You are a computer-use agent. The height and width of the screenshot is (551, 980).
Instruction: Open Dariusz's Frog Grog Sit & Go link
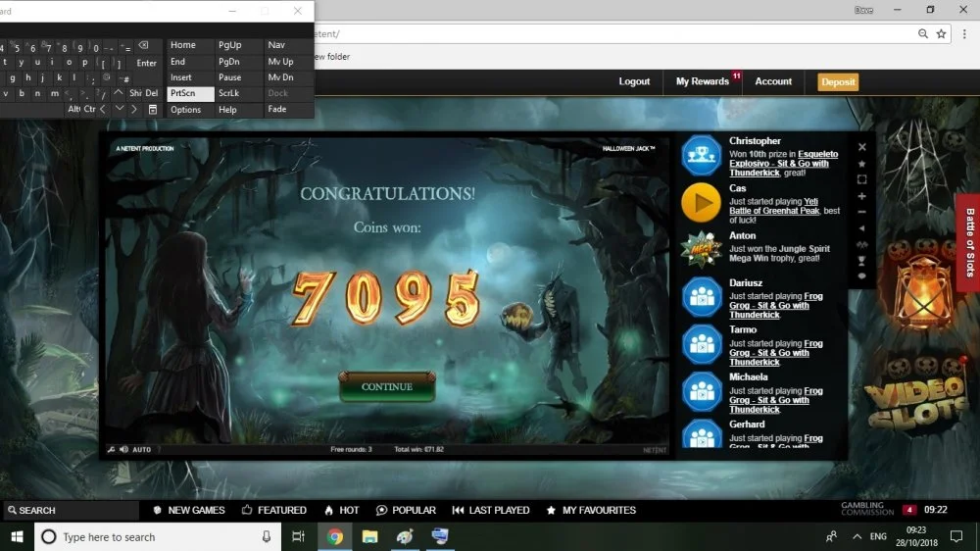(775, 305)
